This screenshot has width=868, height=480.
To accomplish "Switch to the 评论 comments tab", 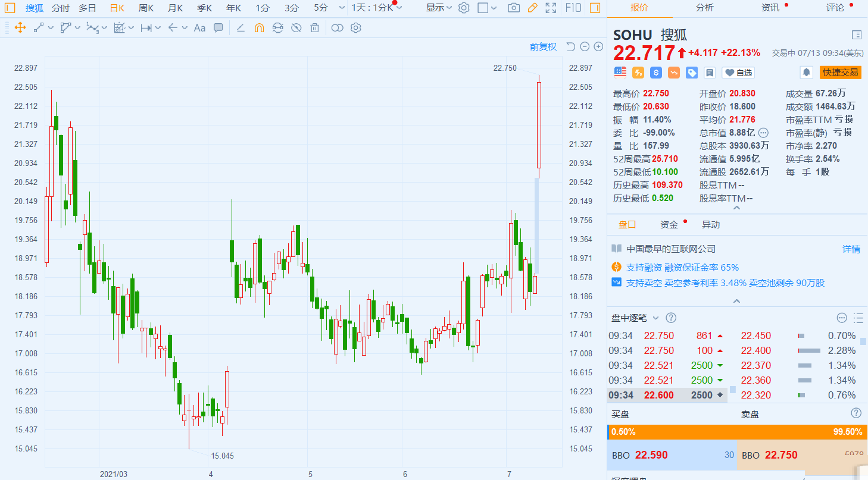I will [835, 8].
